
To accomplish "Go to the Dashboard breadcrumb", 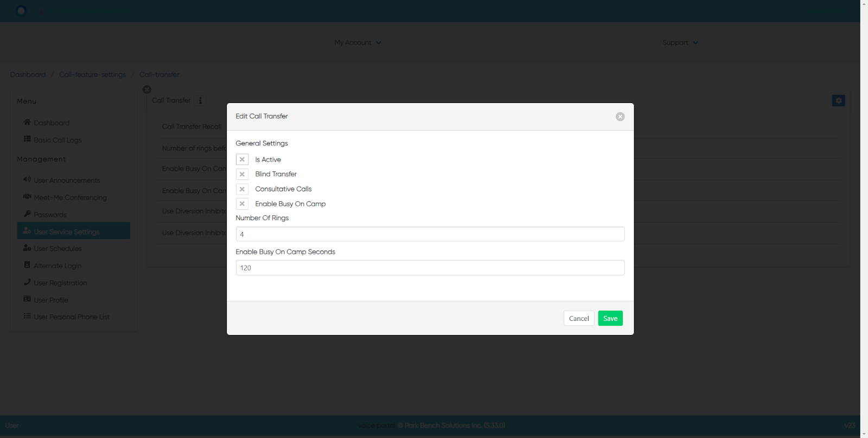I will click(x=28, y=74).
